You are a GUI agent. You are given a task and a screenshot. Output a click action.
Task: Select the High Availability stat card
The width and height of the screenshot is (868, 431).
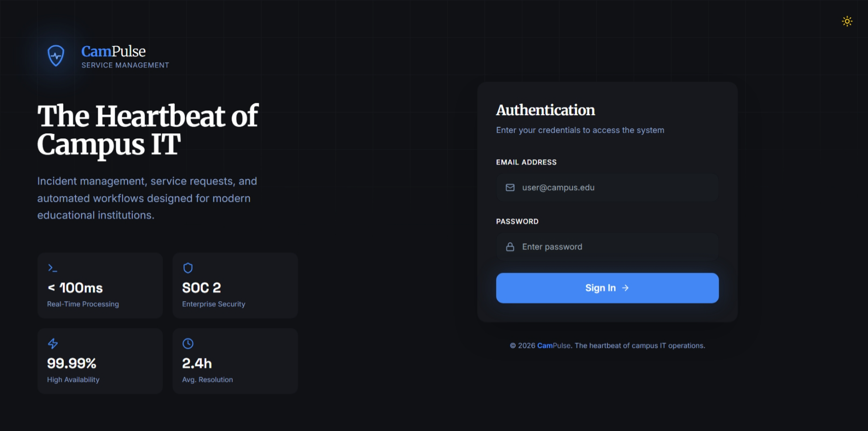(x=100, y=361)
